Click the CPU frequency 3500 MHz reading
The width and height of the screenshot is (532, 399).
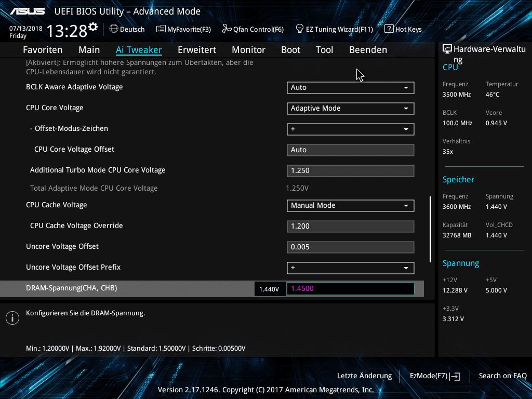pos(456,95)
